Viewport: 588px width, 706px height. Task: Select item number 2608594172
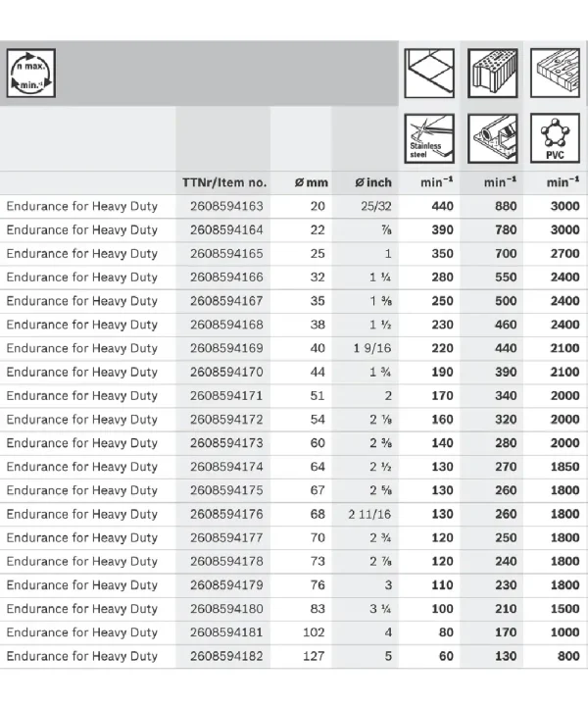[x=226, y=420]
